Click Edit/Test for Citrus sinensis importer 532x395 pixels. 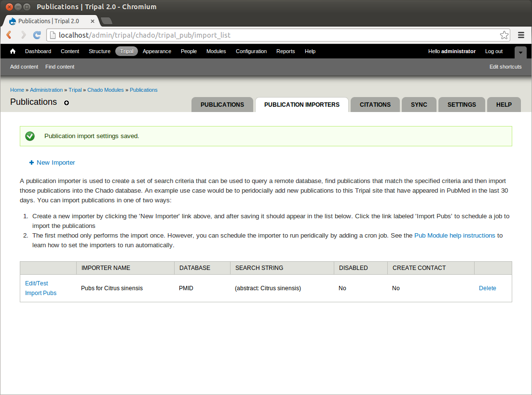[37, 283]
